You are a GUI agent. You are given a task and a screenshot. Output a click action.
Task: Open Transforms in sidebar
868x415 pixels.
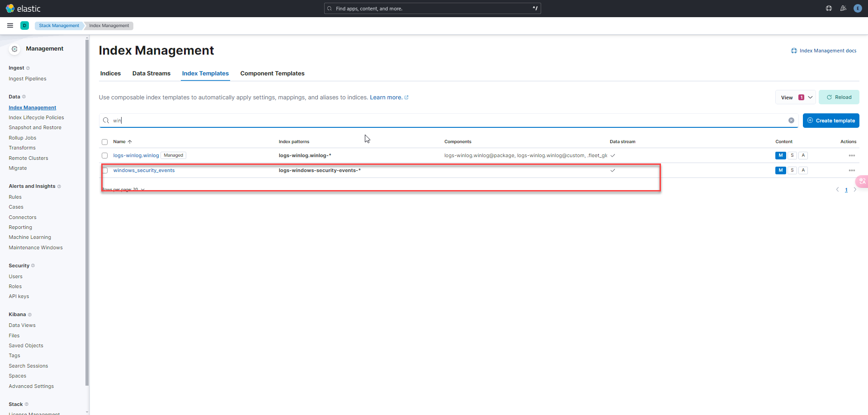point(22,148)
